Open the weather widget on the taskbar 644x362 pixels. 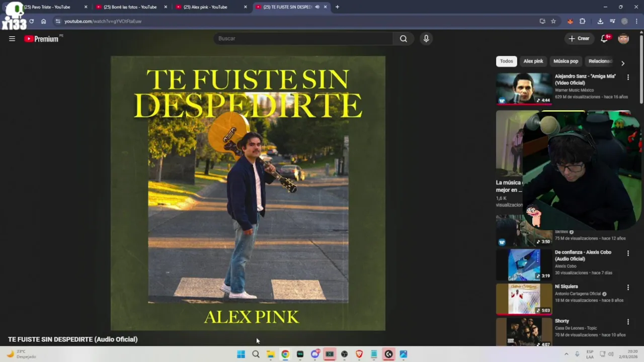[21, 354]
